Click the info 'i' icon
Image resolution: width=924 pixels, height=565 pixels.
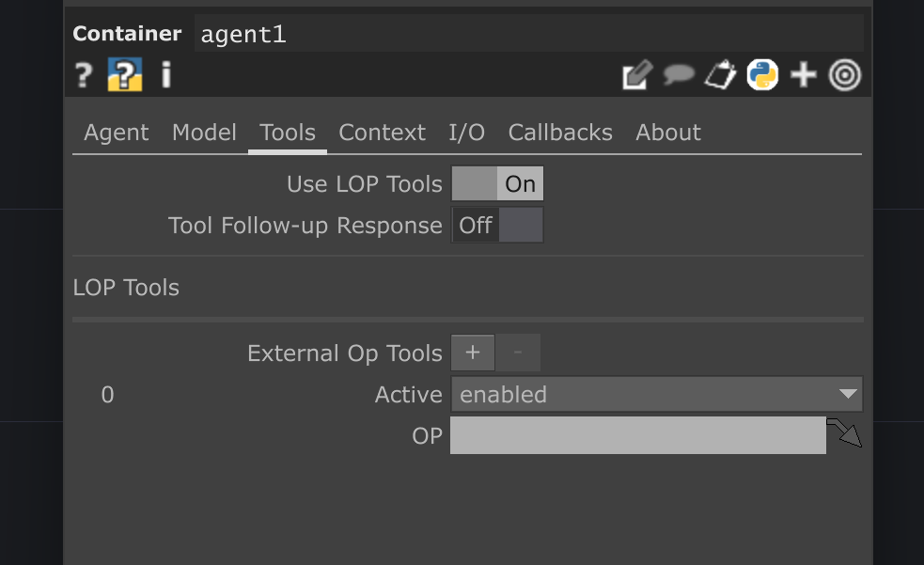click(164, 74)
